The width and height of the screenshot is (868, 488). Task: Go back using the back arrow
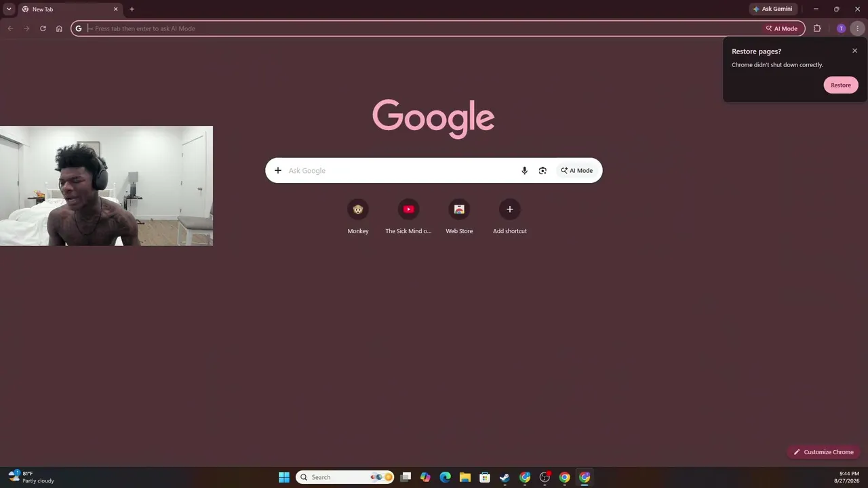click(10, 28)
